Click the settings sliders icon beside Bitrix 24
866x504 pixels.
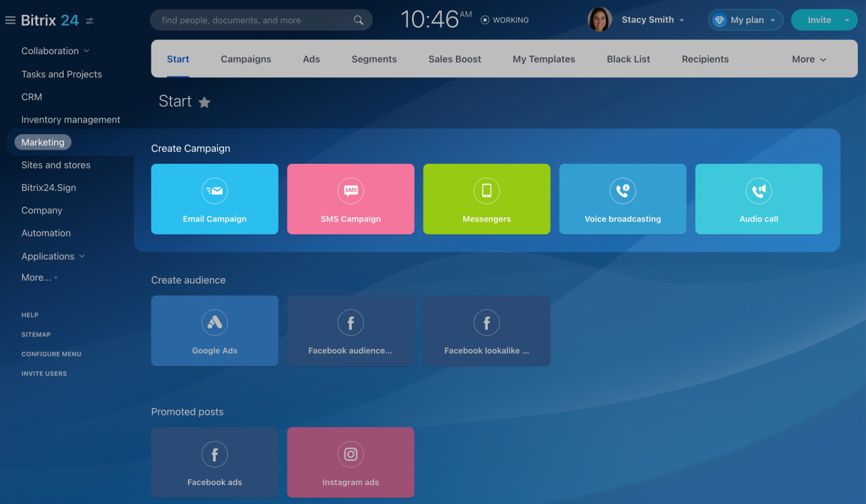point(89,21)
